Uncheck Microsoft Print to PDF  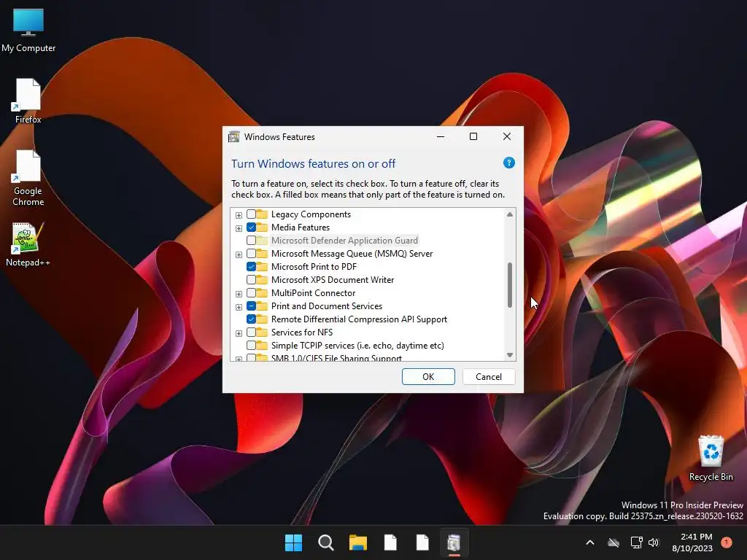click(x=251, y=267)
